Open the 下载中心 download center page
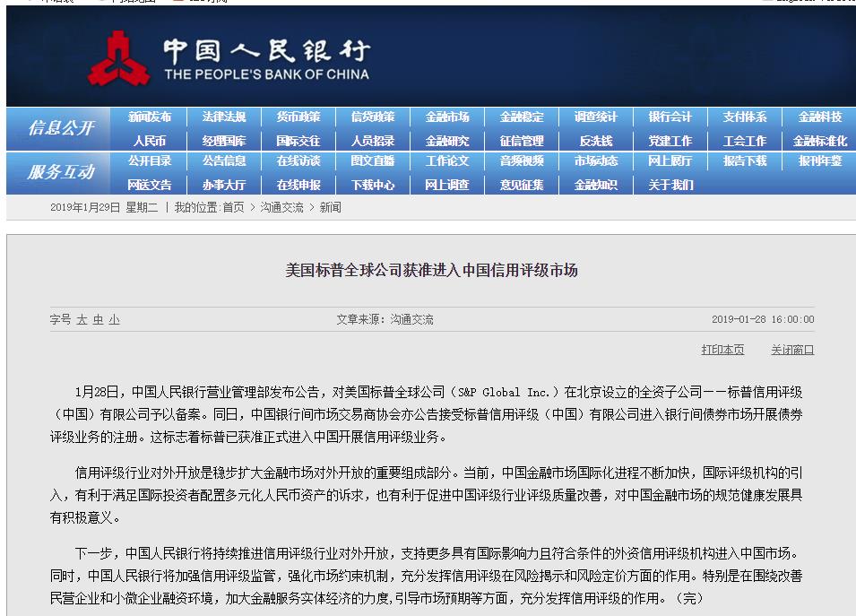The height and width of the screenshot is (616, 856). pos(373,183)
